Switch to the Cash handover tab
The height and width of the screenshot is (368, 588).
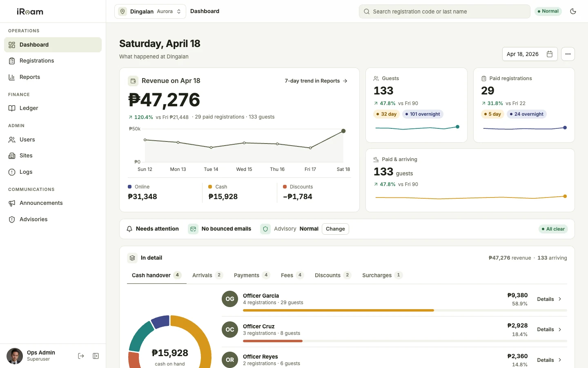pos(157,275)
